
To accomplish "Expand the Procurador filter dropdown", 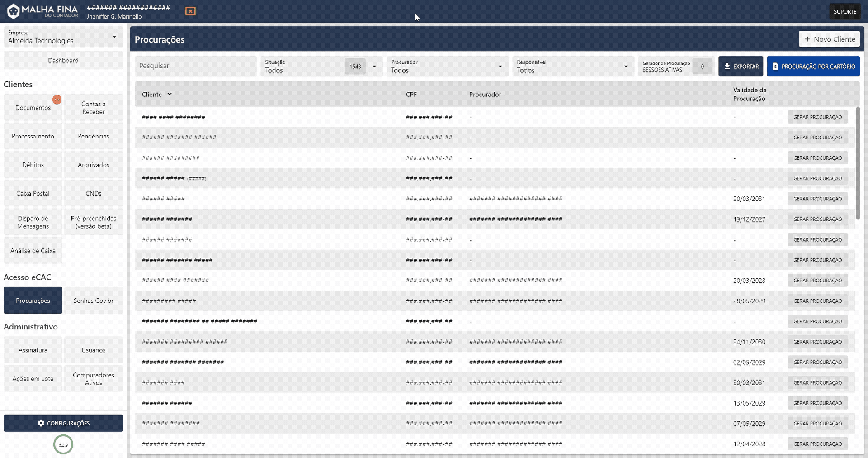I will pyautogui.click(x=500, y=67).
